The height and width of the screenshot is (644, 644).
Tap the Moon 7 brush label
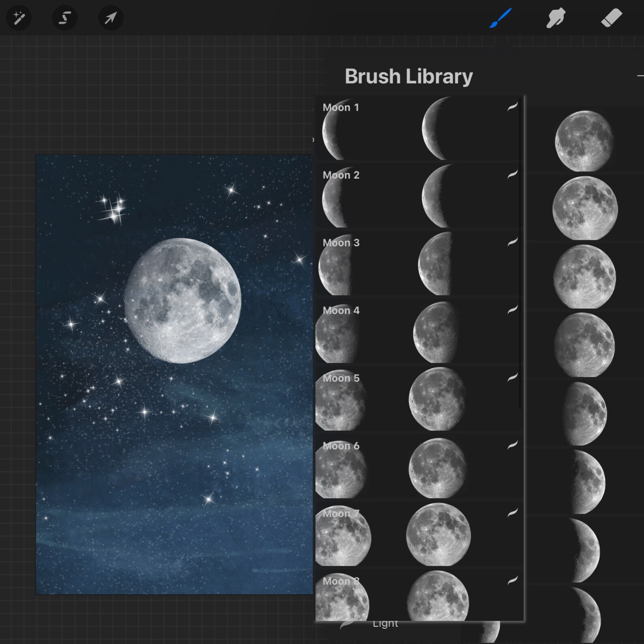coord(341,514)
